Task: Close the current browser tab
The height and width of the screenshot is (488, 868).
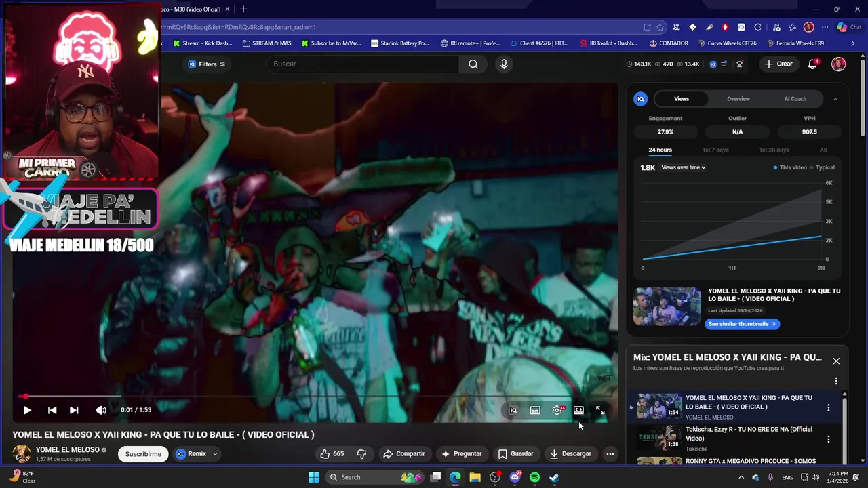Action: click(227, 9)
